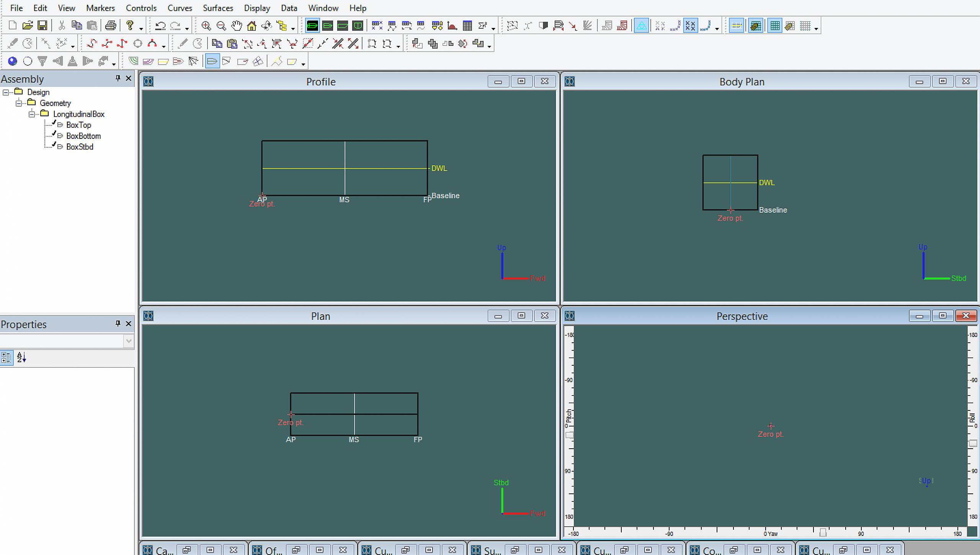This screenshot has height=555, width=980.
Task: Select the BoxStbd tree item
Action: coord(80,147)
